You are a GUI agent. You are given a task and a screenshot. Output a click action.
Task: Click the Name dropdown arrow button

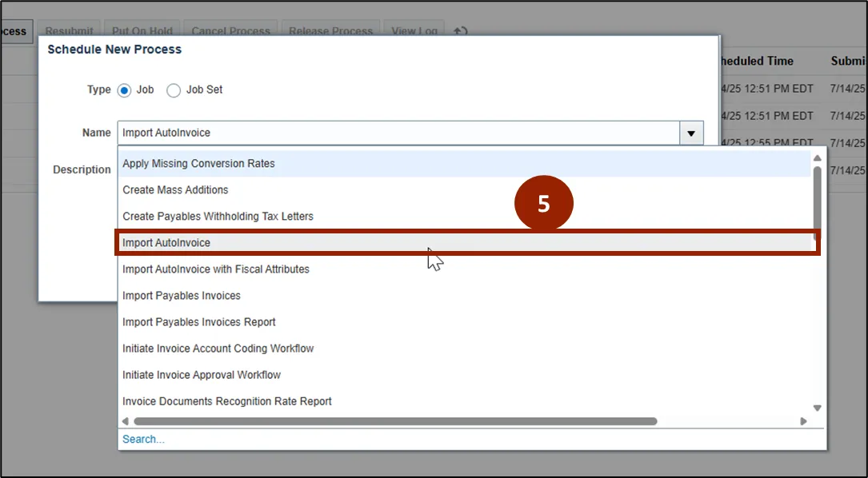tap(690, 133)
